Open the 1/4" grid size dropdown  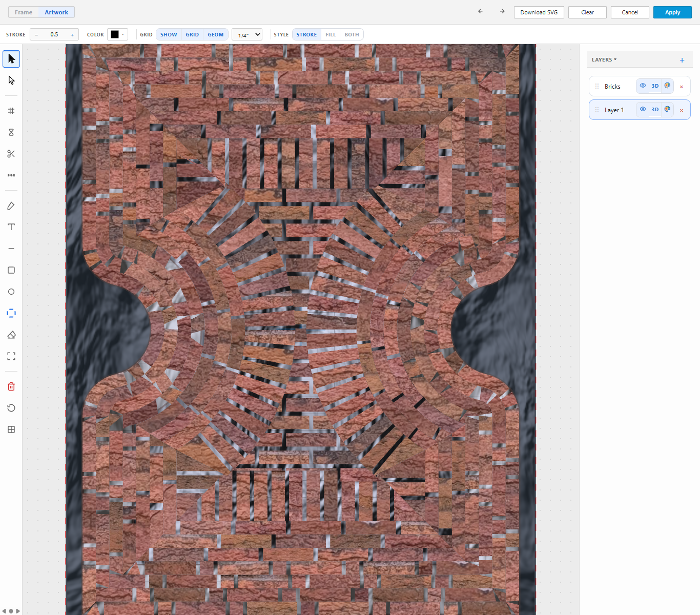(x=247, y=34)
